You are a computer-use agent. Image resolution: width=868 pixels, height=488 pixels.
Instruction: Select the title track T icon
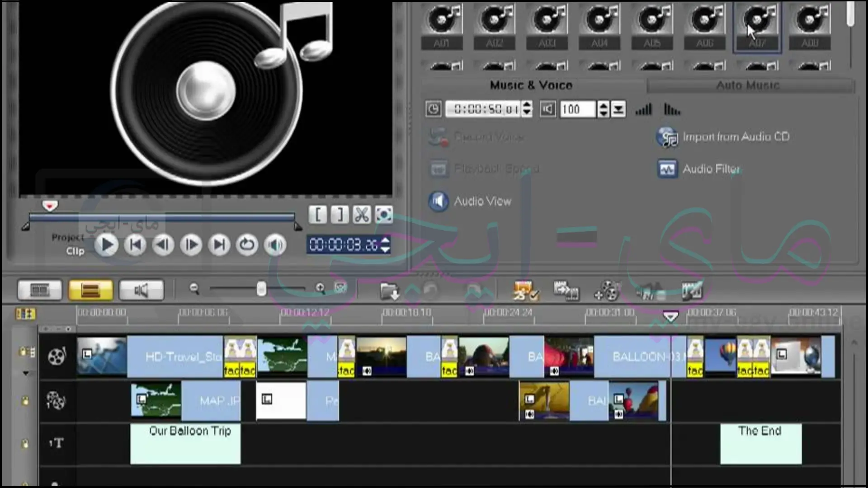(56, 443)
